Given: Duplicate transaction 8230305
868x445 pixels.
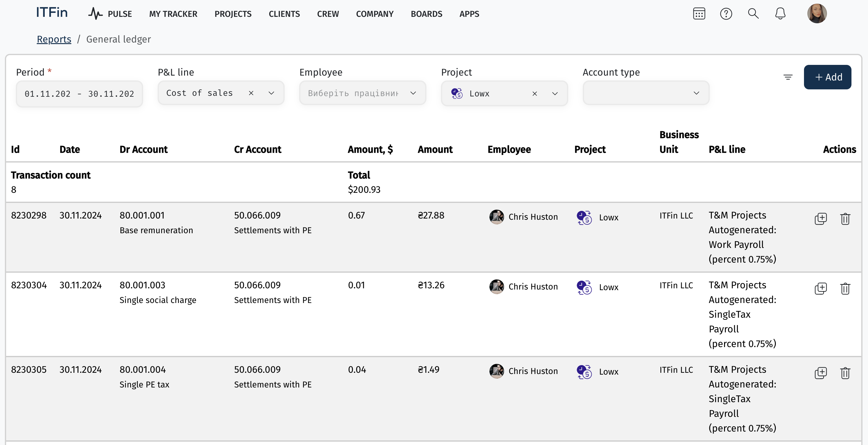Looking at the screenshot, I should 821,373.
